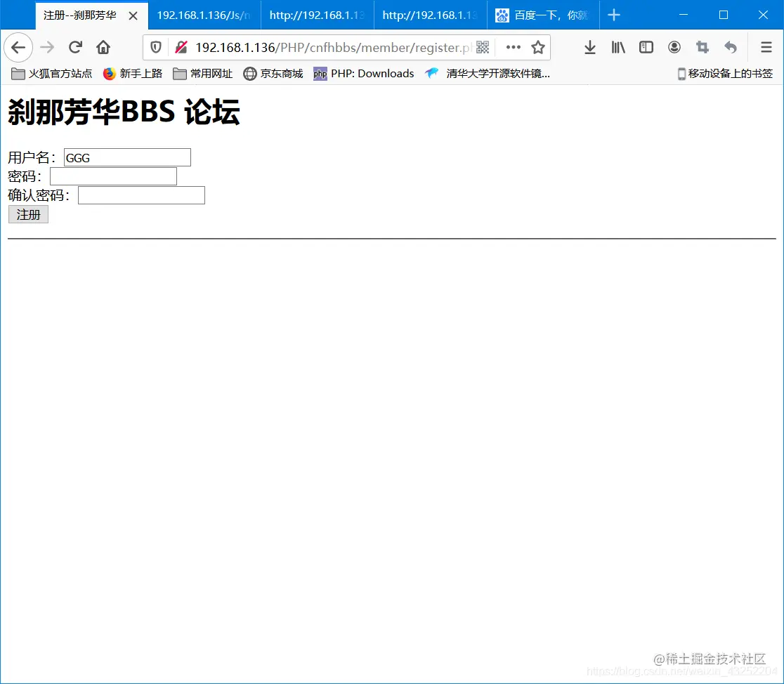Select the 注册--刹那芳华 tab
The width and height of the screenshot is (784, 684).
coord(80,15)
